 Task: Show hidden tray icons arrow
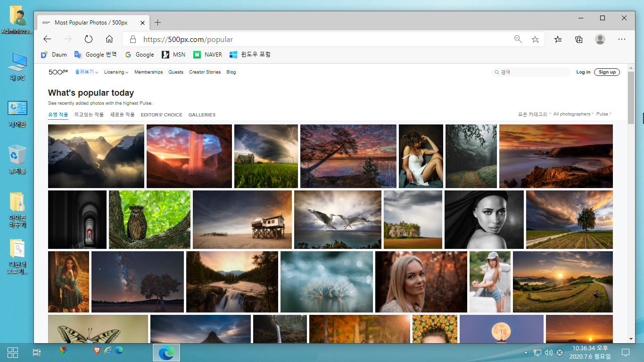[526, 352]
